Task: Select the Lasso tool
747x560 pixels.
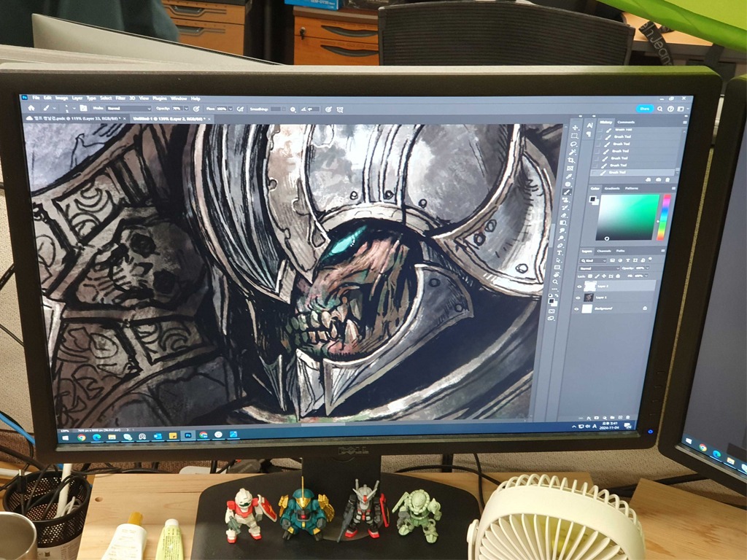Action: tap(573, 144)
